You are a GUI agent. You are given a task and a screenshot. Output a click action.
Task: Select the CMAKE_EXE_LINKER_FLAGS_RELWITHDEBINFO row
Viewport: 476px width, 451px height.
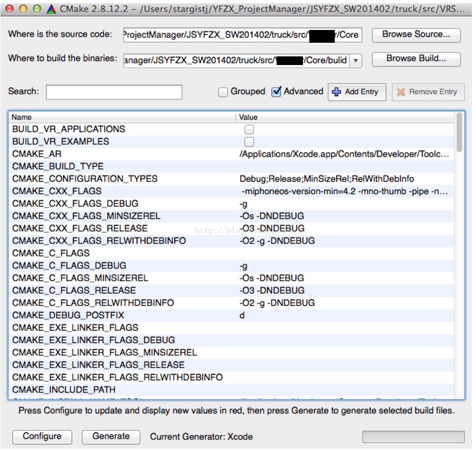[x=231, y=377]
